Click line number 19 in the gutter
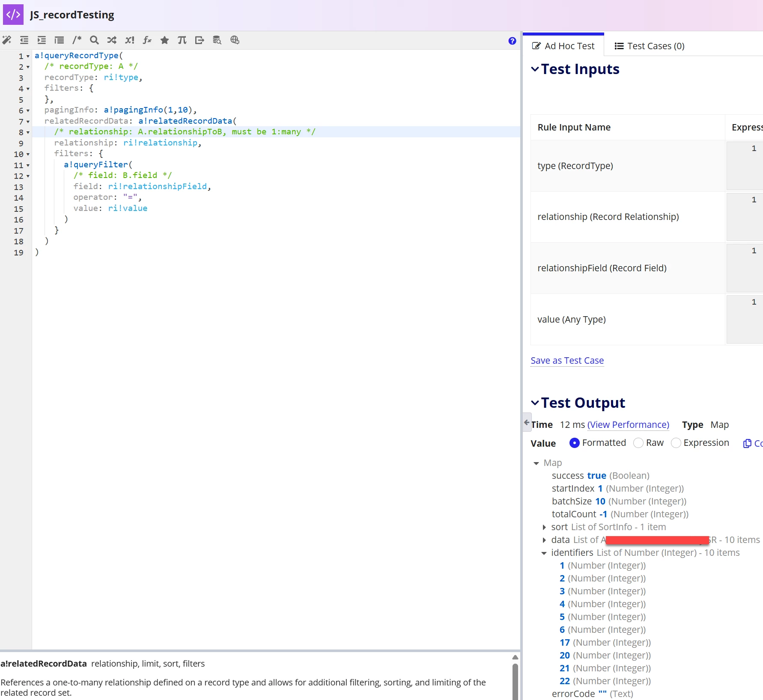 pos(18,252)
